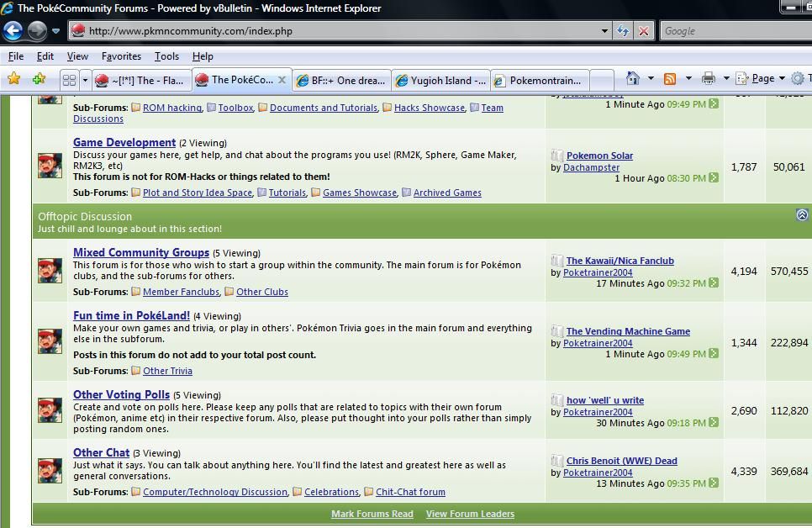The width and height of the screenshot is (812, 528).
Task: Open the Tools menu
Action: pos(166,56)
